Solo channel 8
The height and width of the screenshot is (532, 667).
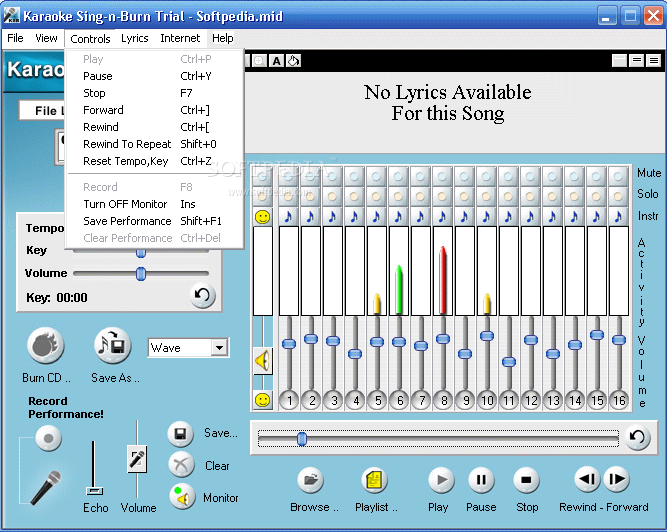pos(442,196)
